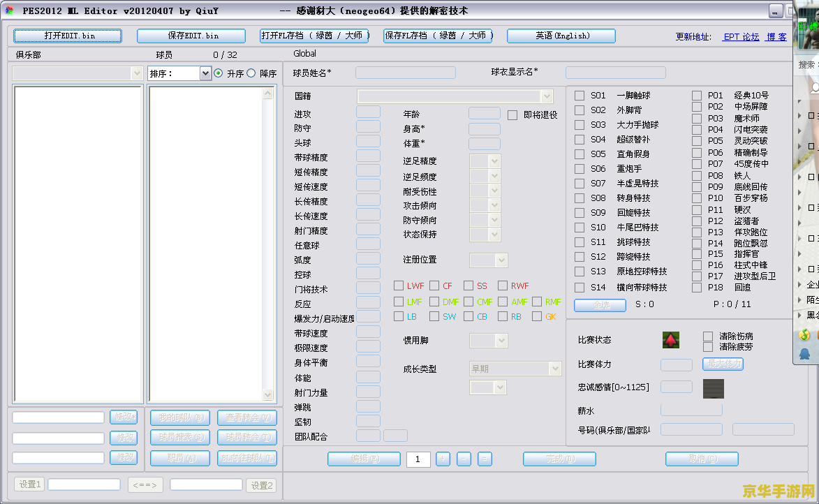
Task: Expand the group starting with 陌 in side window
Action: point(799,299)
